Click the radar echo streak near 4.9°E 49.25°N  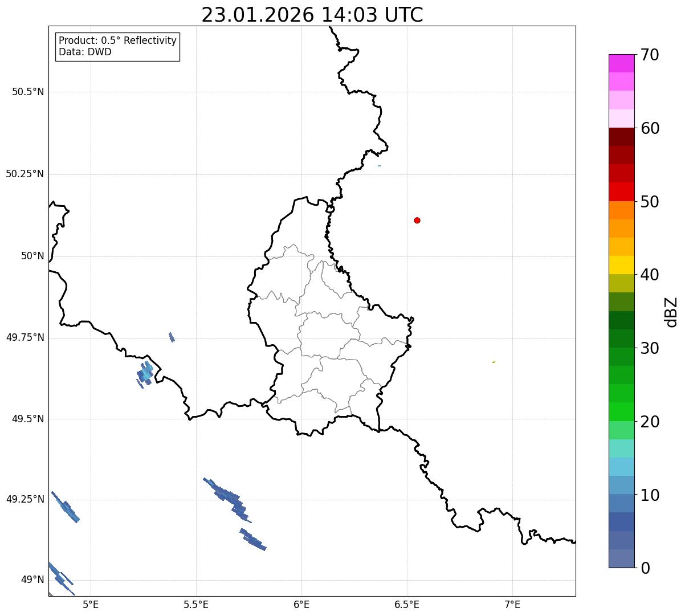[66, 507]
